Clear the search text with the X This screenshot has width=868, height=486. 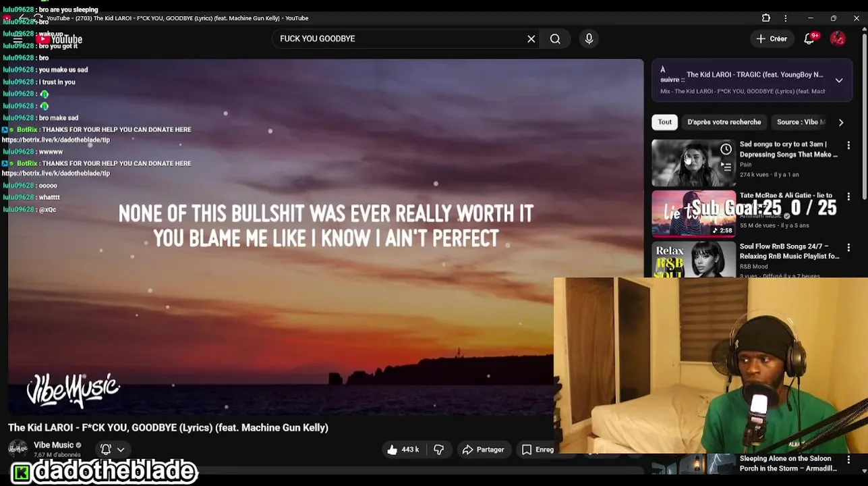531,38
